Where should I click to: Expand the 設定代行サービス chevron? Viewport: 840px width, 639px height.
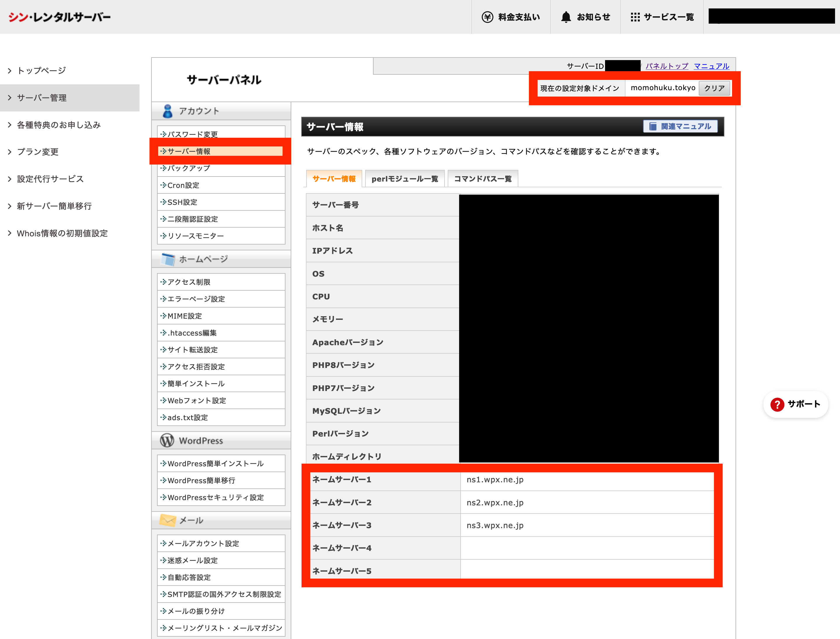10,179
